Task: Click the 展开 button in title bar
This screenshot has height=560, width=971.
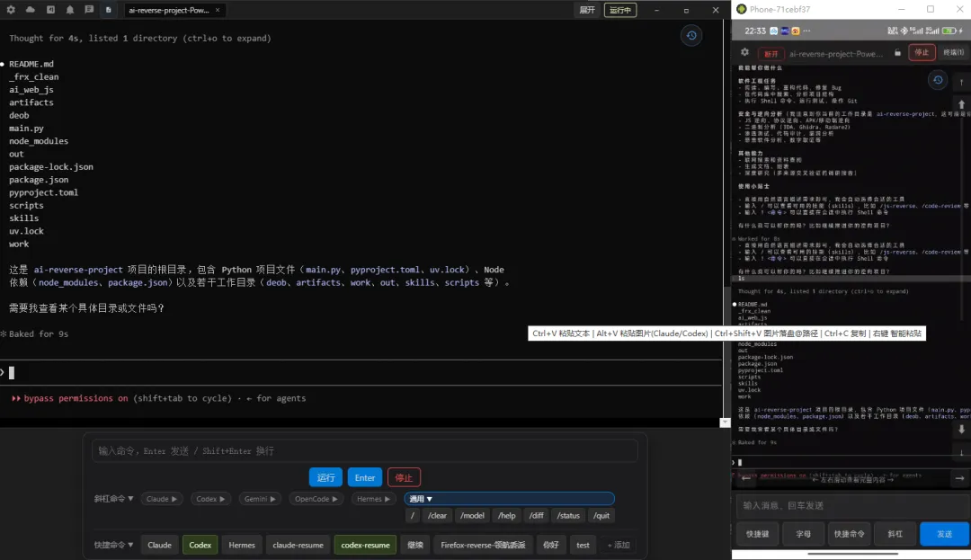Action: pyautogui.click(x=587, y=10)
